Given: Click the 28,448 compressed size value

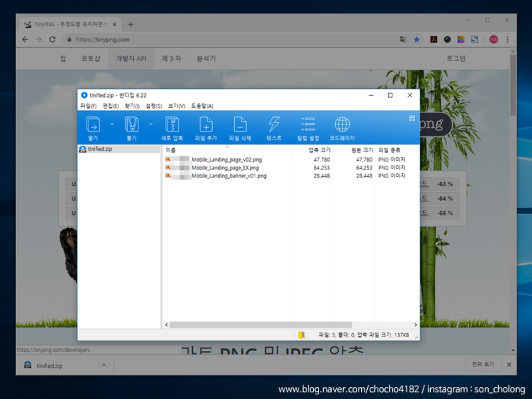Looking at the screenshot, I should tap(322, 176).
